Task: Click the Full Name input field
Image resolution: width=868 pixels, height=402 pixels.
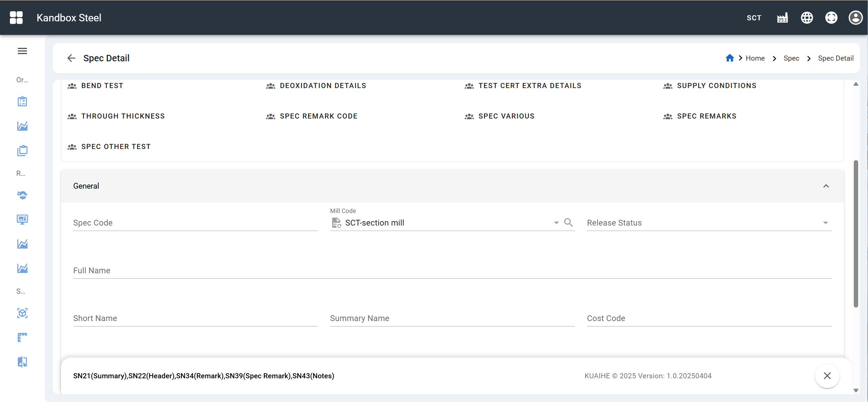Action: (x=452, y=271)
